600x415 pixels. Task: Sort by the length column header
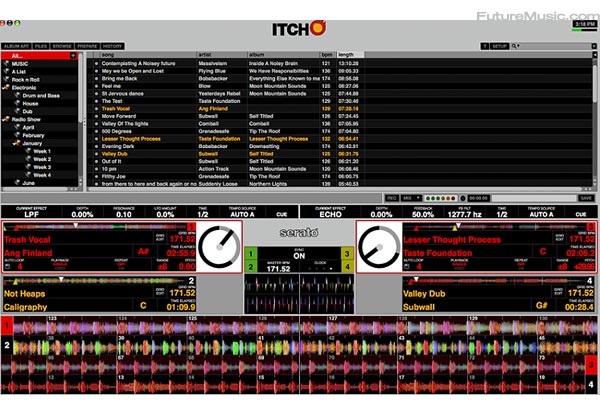[x=350, y=55]
